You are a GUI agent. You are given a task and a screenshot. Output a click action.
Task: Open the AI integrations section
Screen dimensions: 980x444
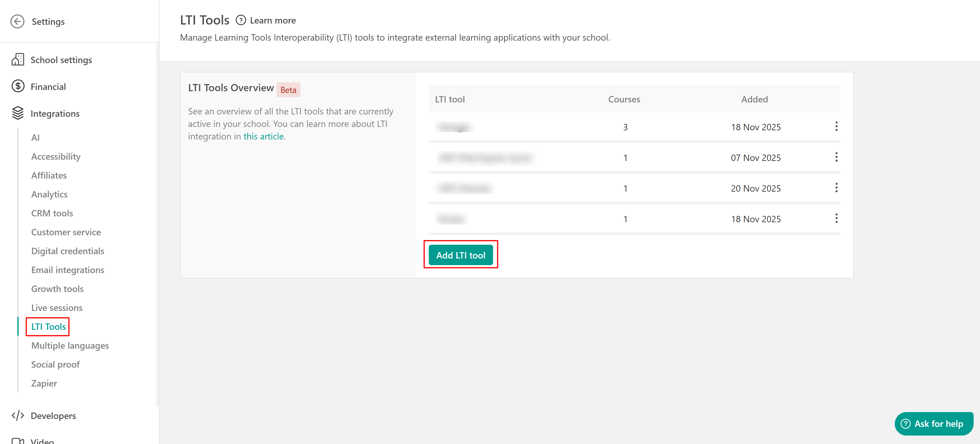[35, 137]
